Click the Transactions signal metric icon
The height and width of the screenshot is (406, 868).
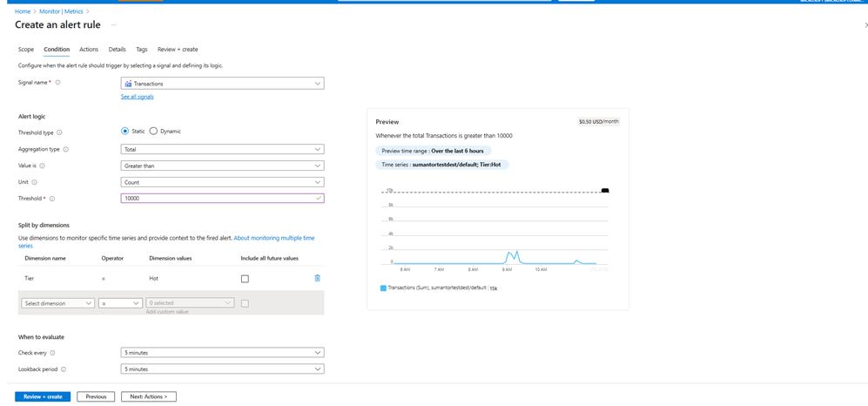coord(128,84)
